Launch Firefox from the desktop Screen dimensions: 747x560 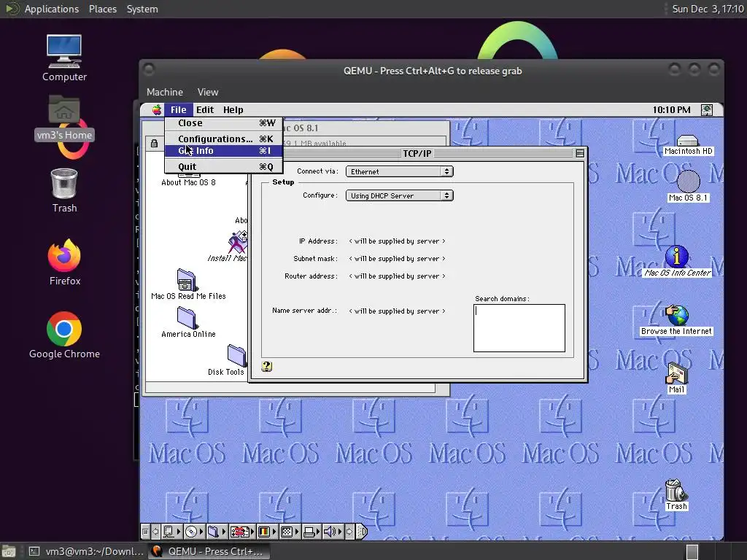click(x=64, y=262)
